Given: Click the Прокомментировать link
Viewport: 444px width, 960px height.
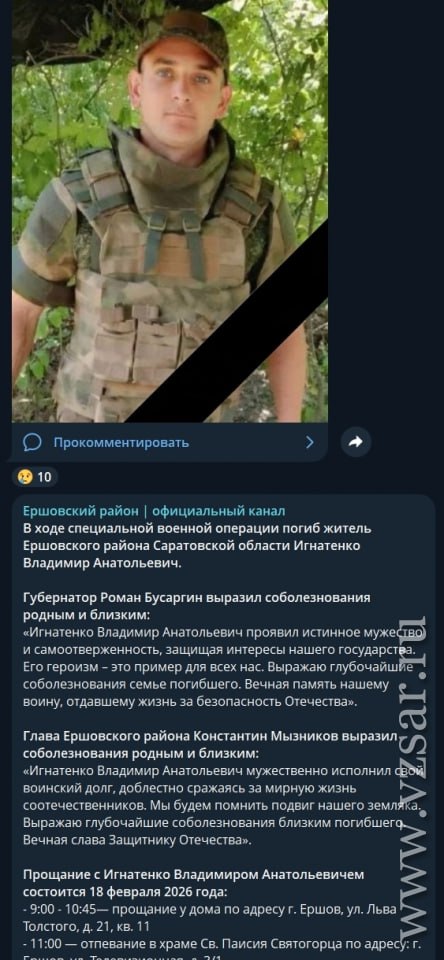Looking at the screenshot, I should (121, 442).
